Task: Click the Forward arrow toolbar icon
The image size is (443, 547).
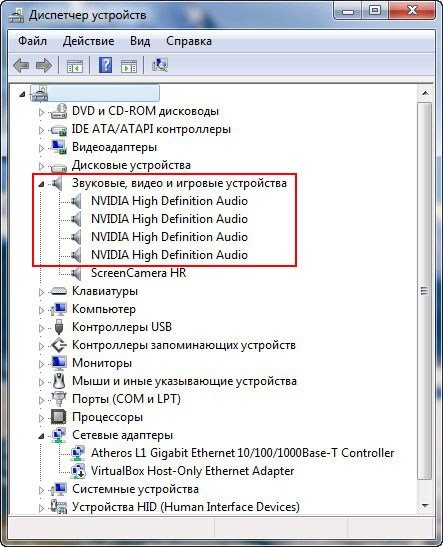Action: (44, 65)
